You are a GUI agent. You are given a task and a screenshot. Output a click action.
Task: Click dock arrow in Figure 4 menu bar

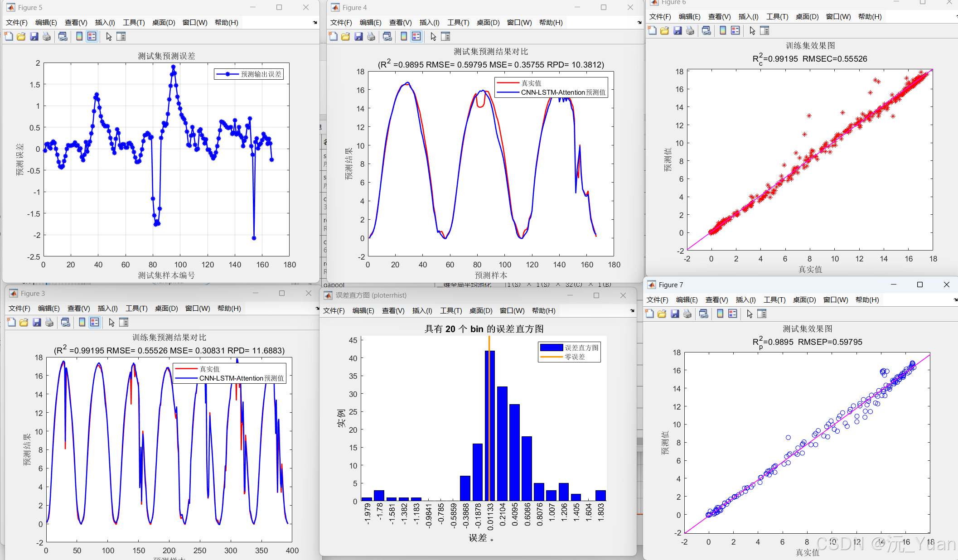639,23
